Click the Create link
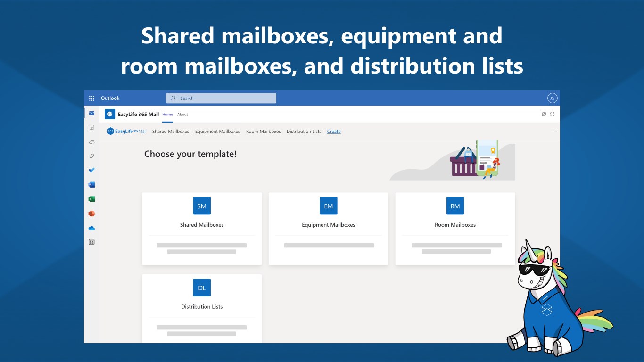The image size is (644, 362). pos(334,132)
